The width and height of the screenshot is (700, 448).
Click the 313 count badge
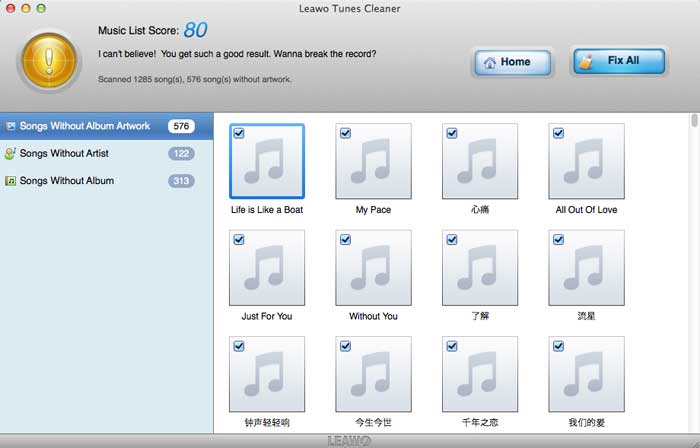click(x=181, y=181)
